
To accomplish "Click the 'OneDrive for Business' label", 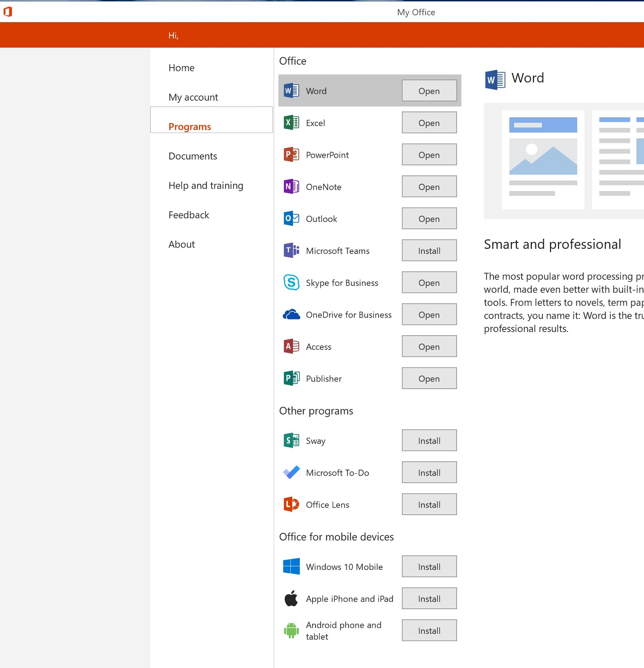I will (349, 315).
